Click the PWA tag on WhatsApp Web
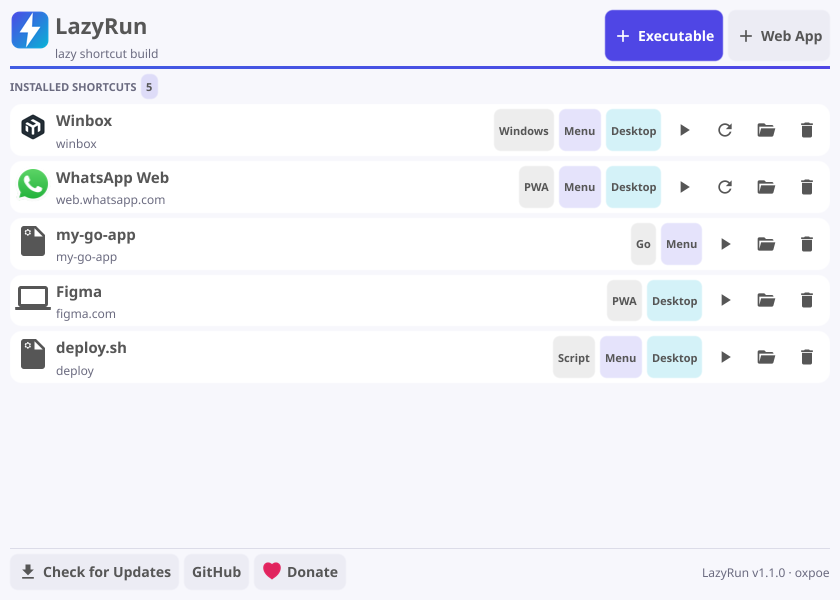 tap(536, 187)
